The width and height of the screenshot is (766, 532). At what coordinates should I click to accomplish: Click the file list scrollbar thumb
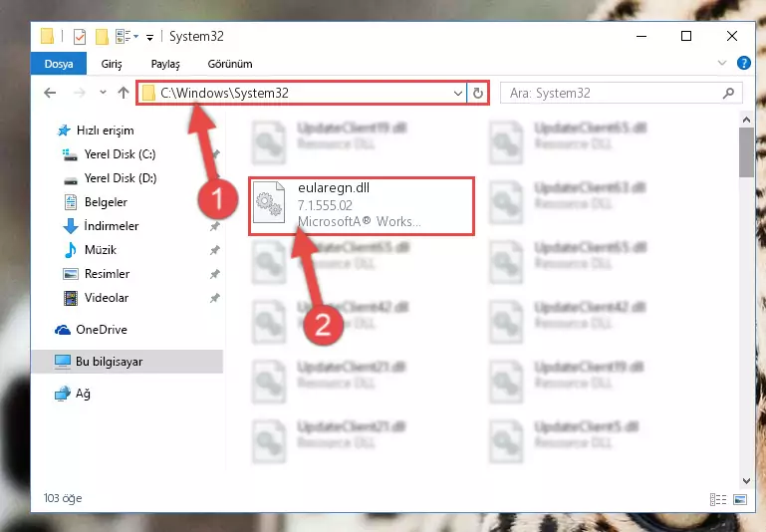pyautogui.click(x=746, y=152)
